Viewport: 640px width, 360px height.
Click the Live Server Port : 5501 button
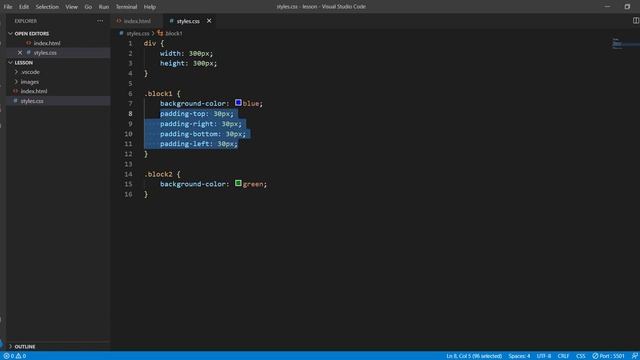click(609, 356)
